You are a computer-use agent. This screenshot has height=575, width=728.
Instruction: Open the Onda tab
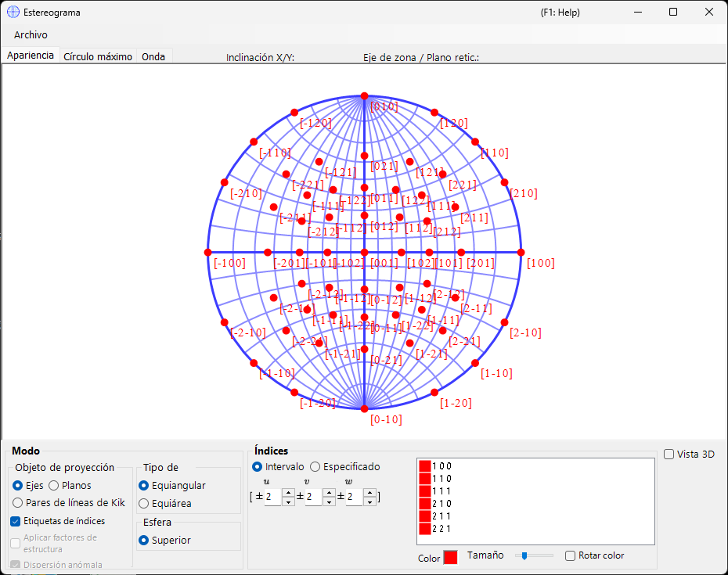click(153, 56)
